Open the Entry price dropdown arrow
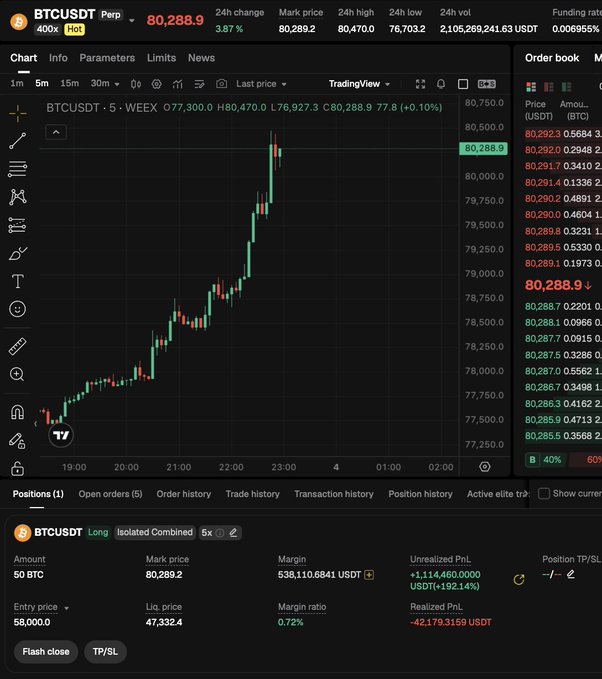This screenshot has height=679, width=602. (66, 608)
